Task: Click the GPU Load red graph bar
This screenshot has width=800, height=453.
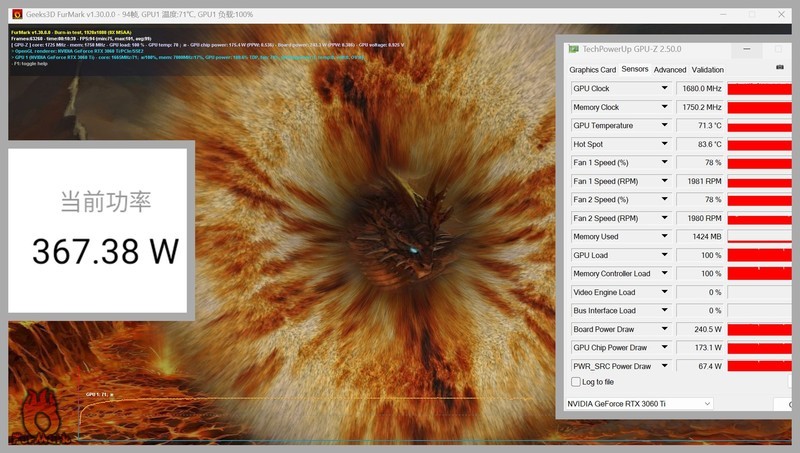Action: [760, 255]
